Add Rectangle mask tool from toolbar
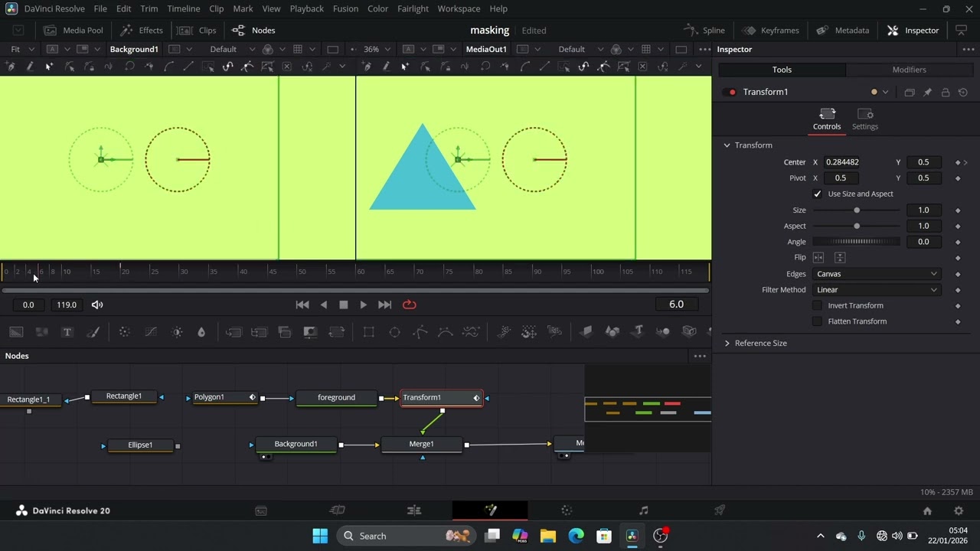The image size is (980, 551). [x=369, y=331]
